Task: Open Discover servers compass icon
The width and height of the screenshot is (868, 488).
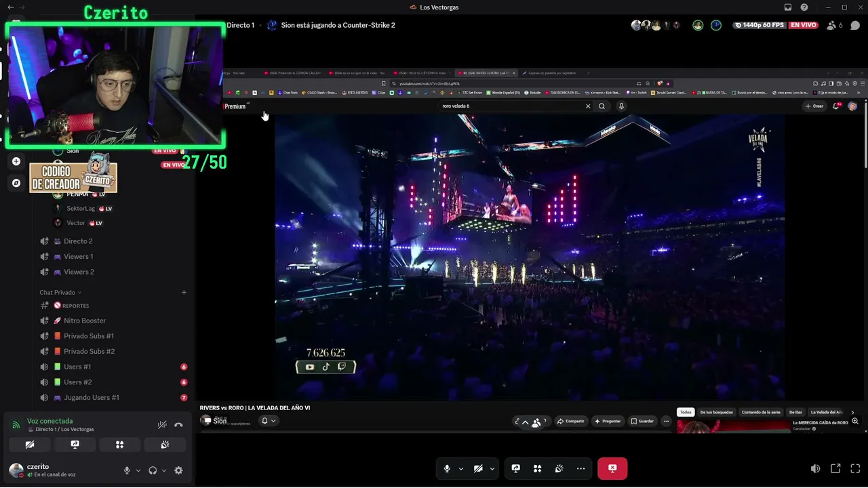Action: [x=16, y=183]
